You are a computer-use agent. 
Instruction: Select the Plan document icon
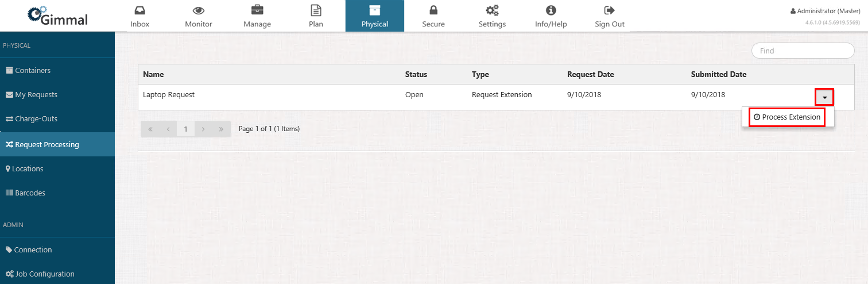click(x=316, y=10)
